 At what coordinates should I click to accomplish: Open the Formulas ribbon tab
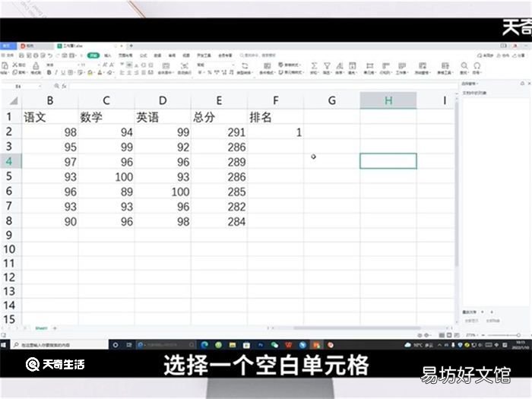pos(144,55)
